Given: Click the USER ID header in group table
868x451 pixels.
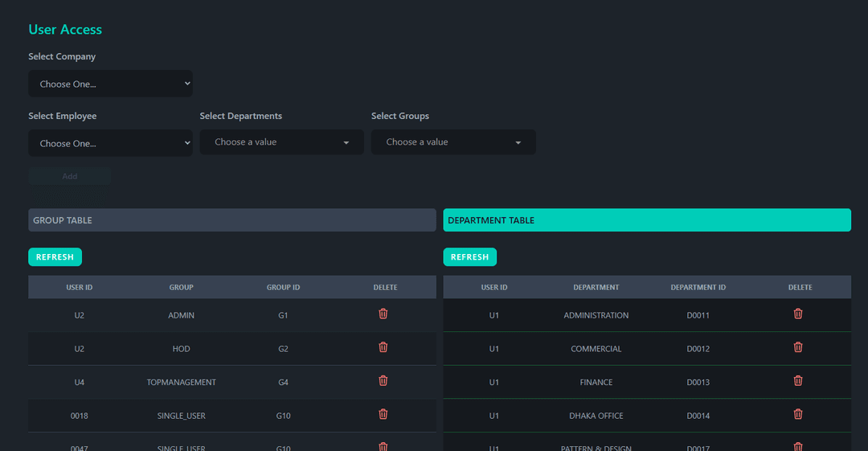Looking at the screenshot, I should pos(79,287).
